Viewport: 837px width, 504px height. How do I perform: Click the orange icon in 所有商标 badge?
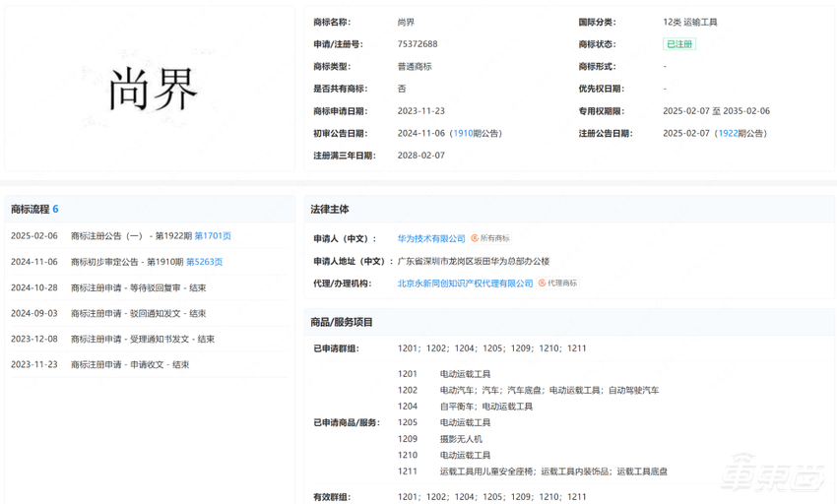[475, 238]
